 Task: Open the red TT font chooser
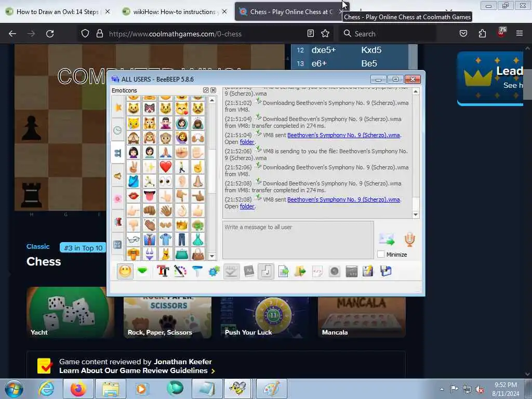pos(163,271)
